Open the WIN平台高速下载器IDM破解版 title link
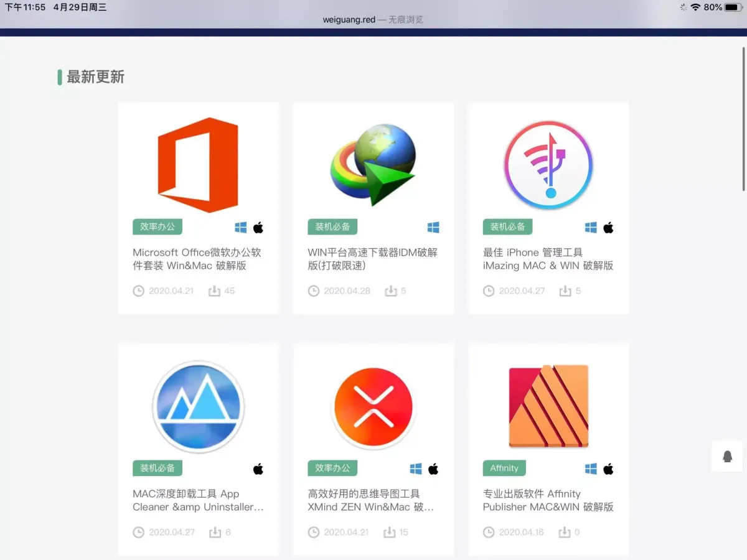The image size is (747, 560). pyautogui.click(x=372, y=259)
